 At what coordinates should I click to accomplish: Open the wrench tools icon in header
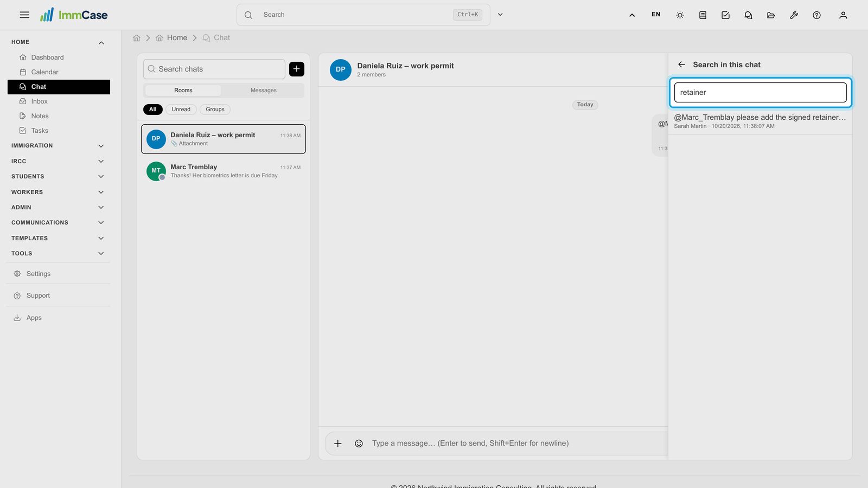[794, 15]
